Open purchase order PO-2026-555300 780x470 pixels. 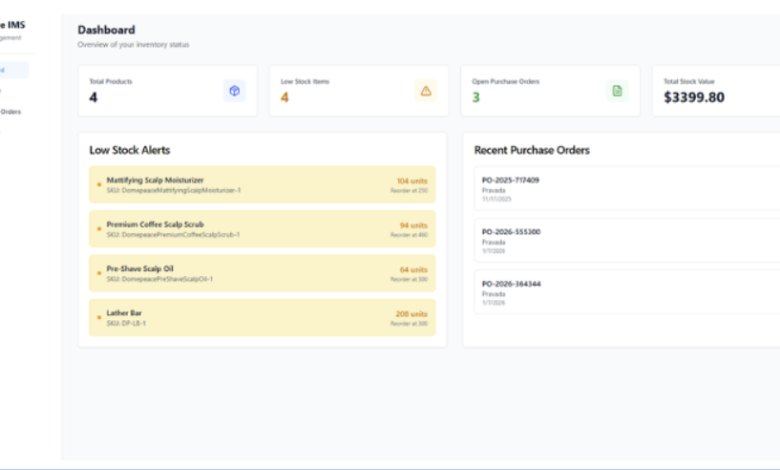coord(625,240)
